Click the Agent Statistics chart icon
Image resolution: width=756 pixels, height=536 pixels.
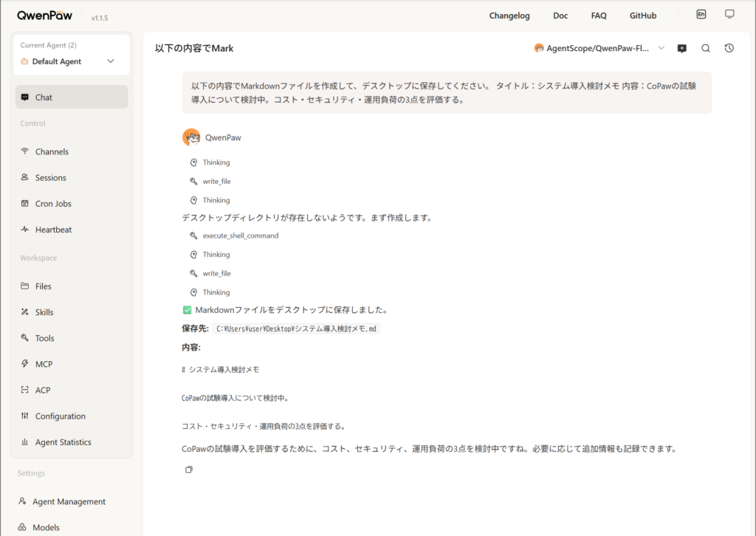pyautogui.click(x=24, y=442)
